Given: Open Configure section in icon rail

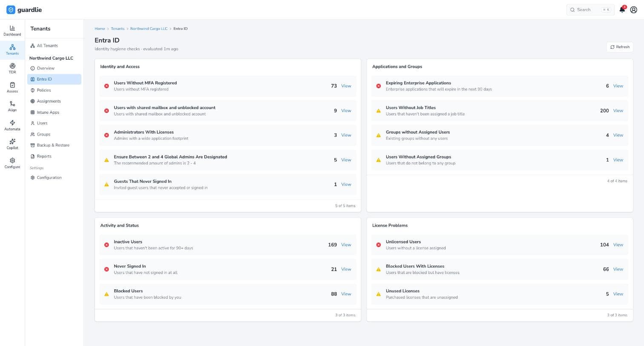Looking at the screenshot, I should [x=12, y=163].
